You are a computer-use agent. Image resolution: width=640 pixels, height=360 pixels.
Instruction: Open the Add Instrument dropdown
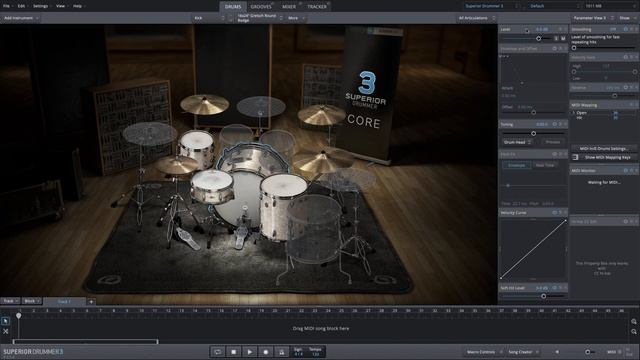point(21,18)
